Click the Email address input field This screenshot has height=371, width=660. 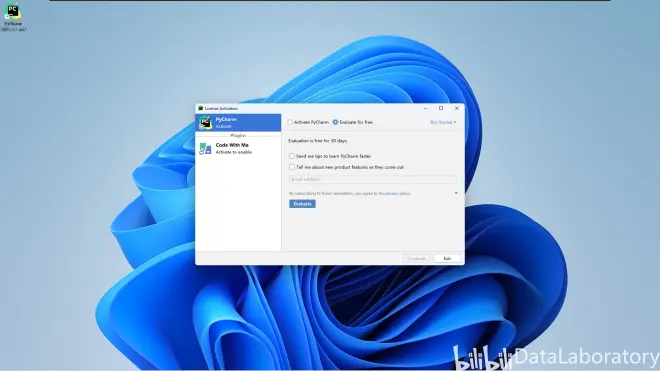tap(373, 179)
